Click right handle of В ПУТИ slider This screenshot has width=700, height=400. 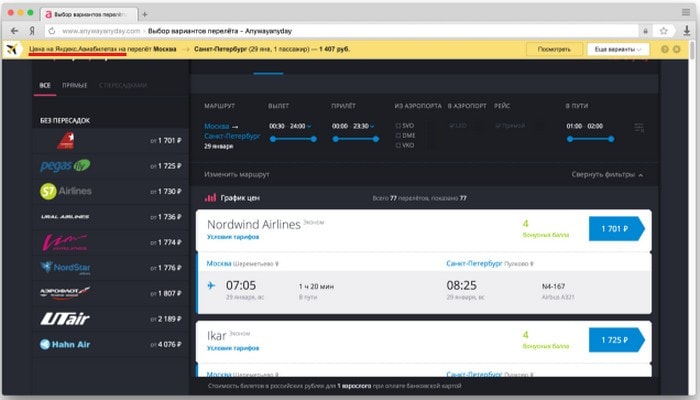611,139
